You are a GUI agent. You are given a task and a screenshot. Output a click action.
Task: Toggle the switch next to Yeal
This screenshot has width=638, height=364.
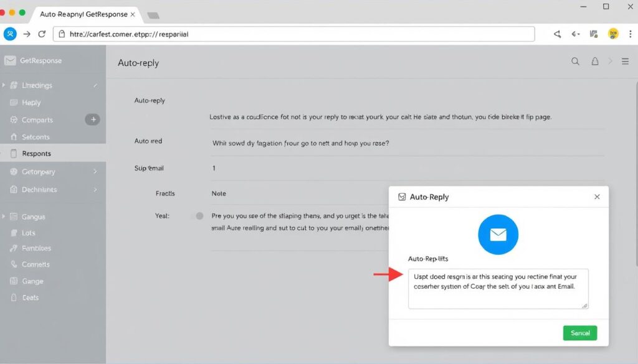199,216
